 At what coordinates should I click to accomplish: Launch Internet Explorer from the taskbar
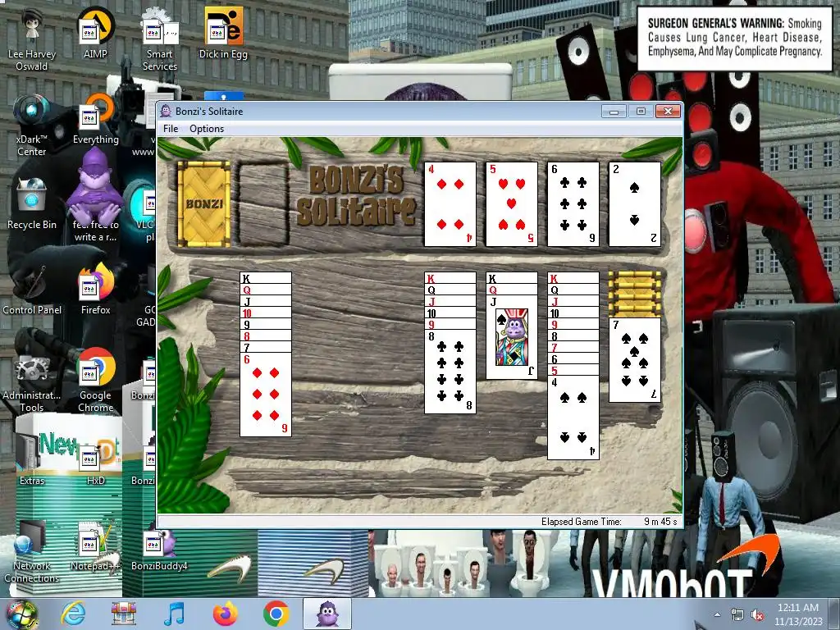(72, 614)
